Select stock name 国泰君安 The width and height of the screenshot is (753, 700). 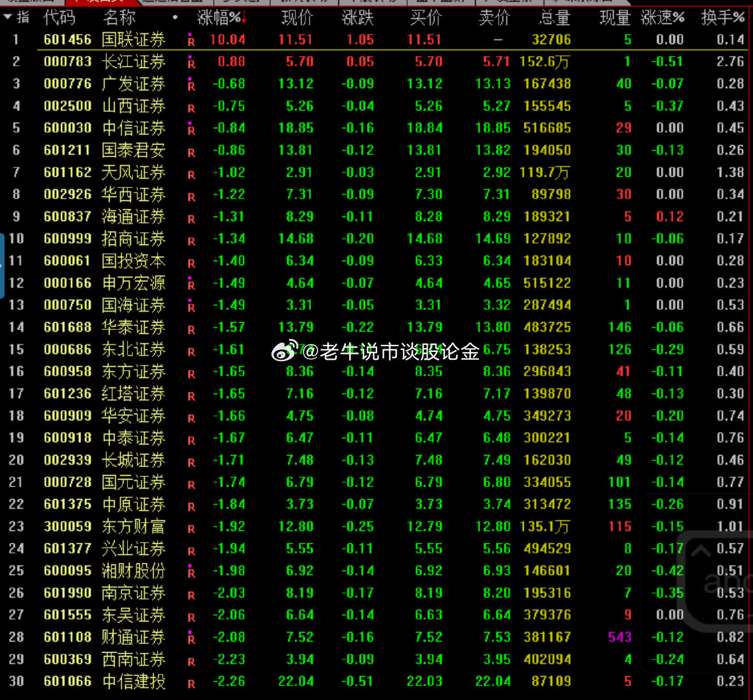(x=133, y=150)
